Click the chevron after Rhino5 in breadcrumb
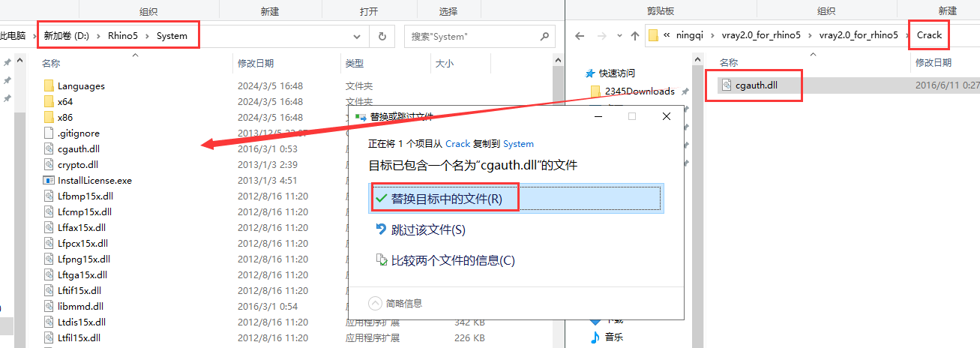Viewport: 980px width, 348px height. 148,36
